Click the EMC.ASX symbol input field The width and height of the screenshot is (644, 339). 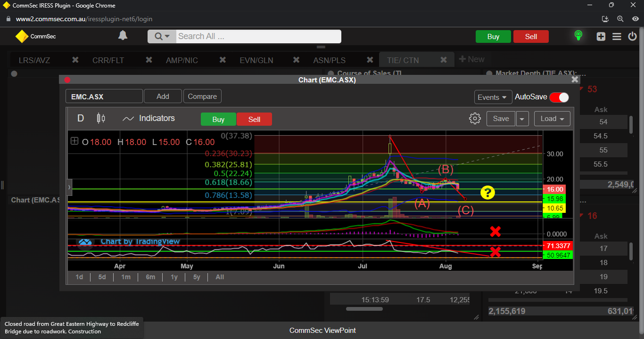tap(104, 97)
